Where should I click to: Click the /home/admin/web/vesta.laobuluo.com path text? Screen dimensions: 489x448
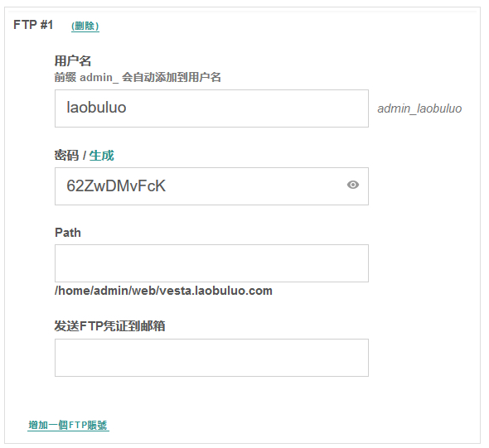(x=163, y=291)
